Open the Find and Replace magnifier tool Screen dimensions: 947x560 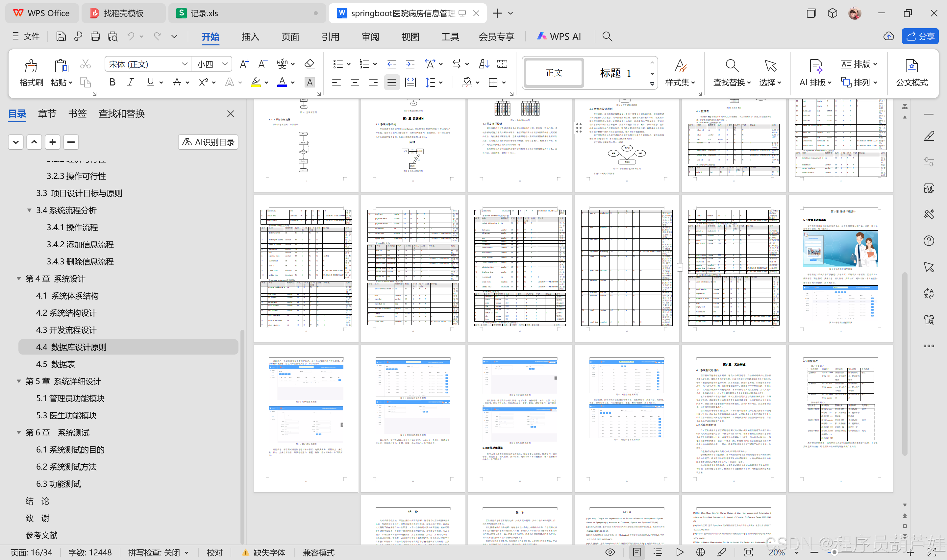pos(732,66)
